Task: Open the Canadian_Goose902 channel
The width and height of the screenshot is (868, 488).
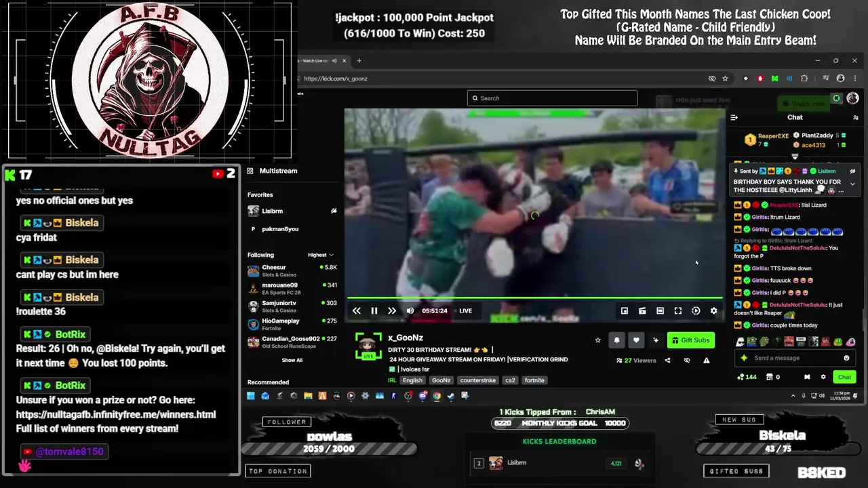Action: 292,342
